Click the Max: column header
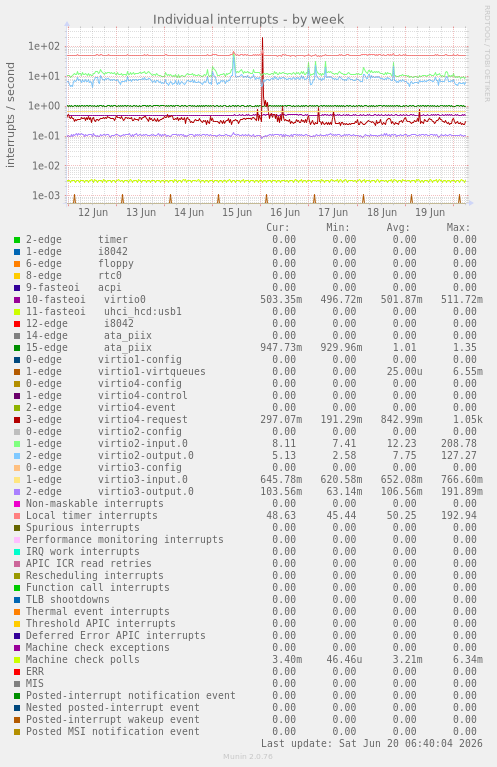Screen dimensions: 497x767 point(458,227)
